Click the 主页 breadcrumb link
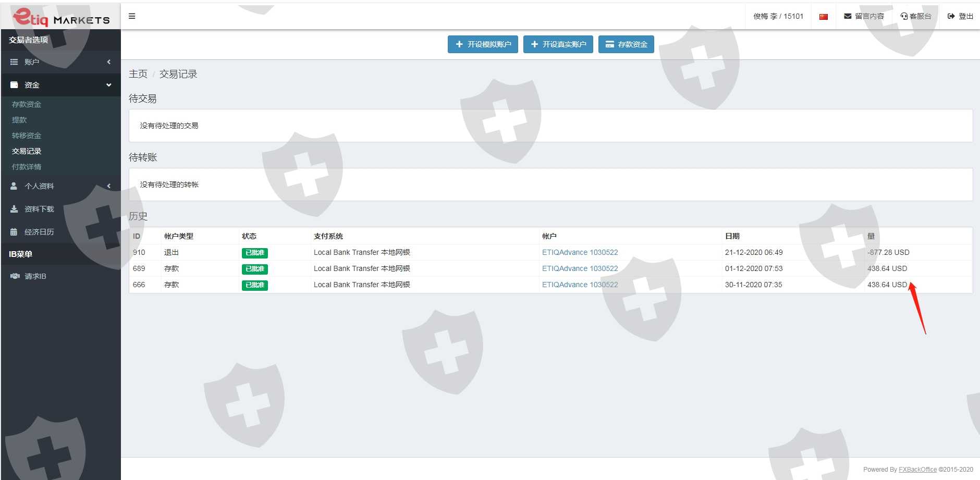The height and width of the screenshot is (480, 980). coord(138,74)
